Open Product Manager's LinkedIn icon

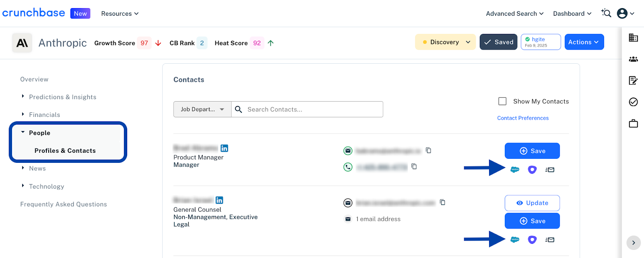pos(225,148)
